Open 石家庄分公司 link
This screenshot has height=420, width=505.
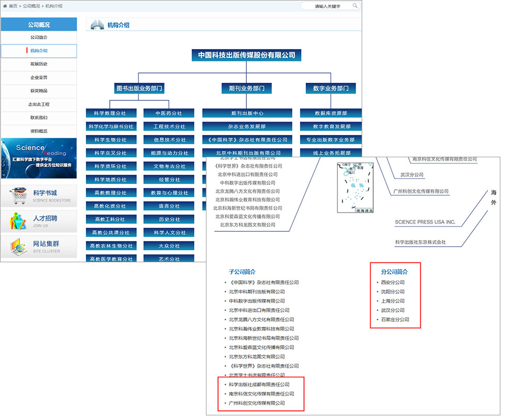(x=395, y=320)
